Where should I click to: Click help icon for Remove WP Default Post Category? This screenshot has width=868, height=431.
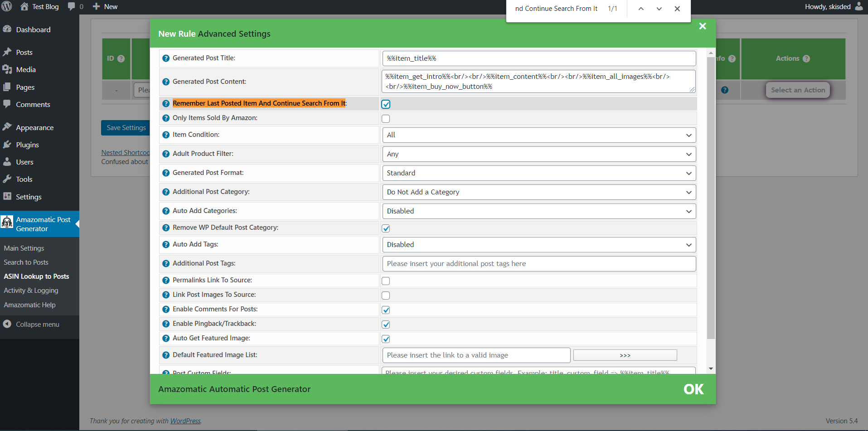pos(166,228)
